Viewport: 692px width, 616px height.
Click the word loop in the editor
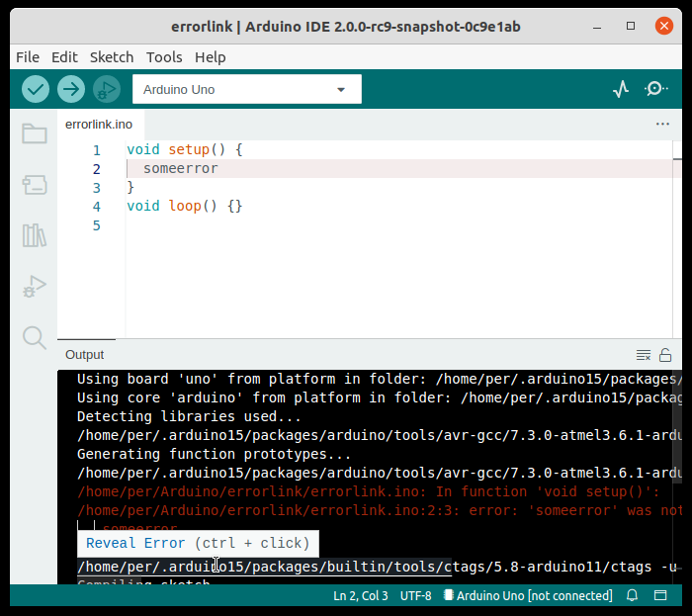coord(185,206)
